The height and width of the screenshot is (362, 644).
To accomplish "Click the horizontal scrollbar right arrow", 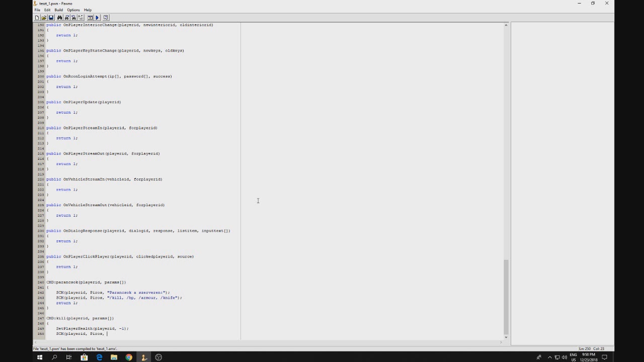I will coord(501,342).
